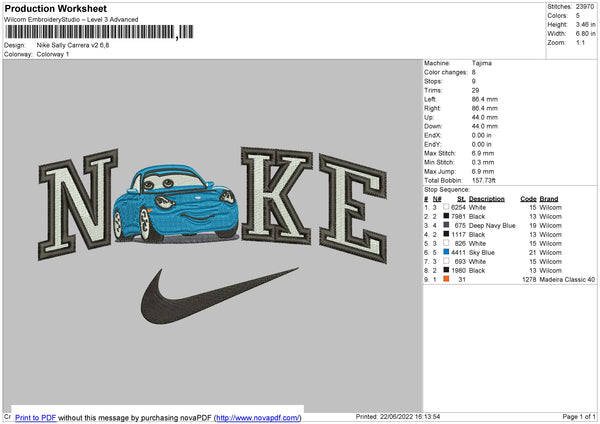The width and height of the screenshot is (600, 424).
Task: Click the Zoom value 1:1
Action: click(x=580, y=42)
